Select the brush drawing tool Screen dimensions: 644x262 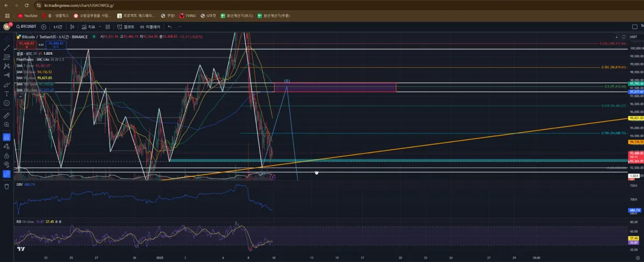click(6, 84)
